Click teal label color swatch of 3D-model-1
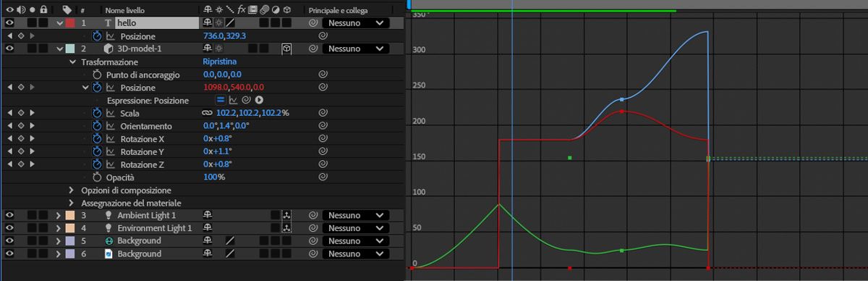The height and width of the screenshot is (281, 868). (x=70, y=49)
